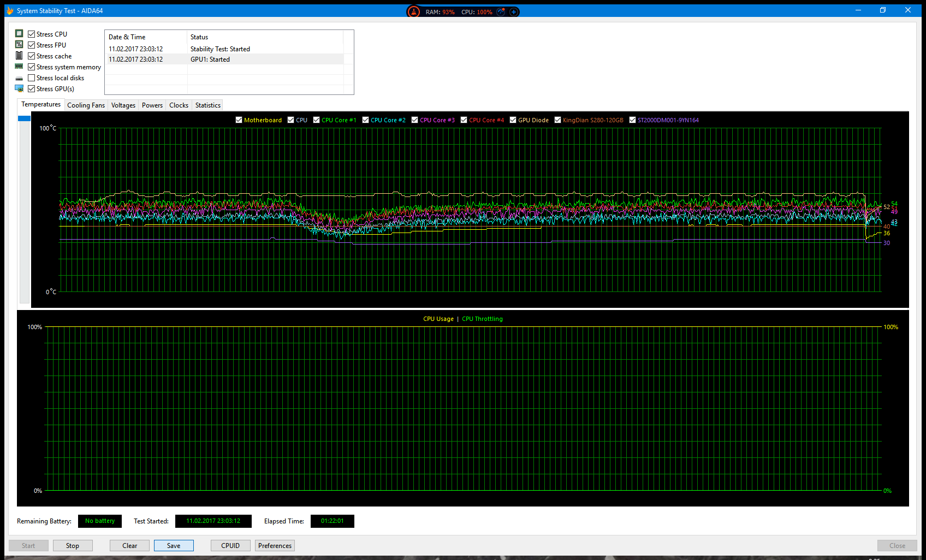Untick the GPU Diode temperature checkbox

pyautogui.click(x=513, y=120)
